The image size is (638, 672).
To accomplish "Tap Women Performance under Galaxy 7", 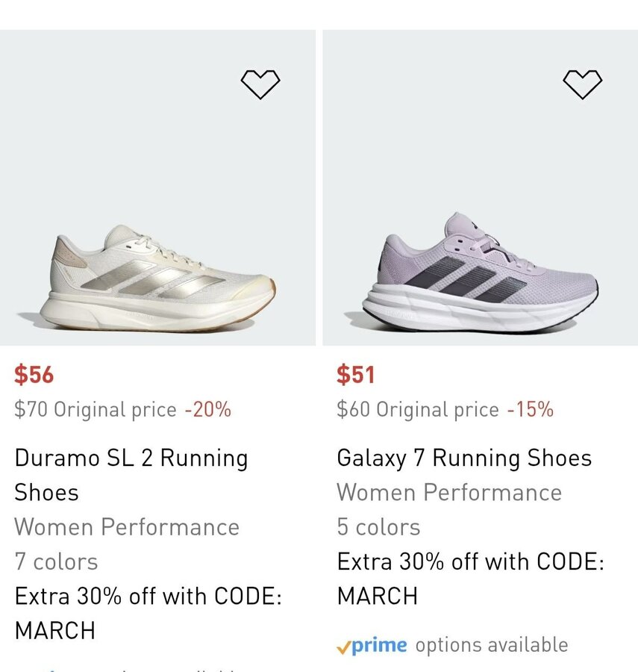I will (x=449, y=493).
